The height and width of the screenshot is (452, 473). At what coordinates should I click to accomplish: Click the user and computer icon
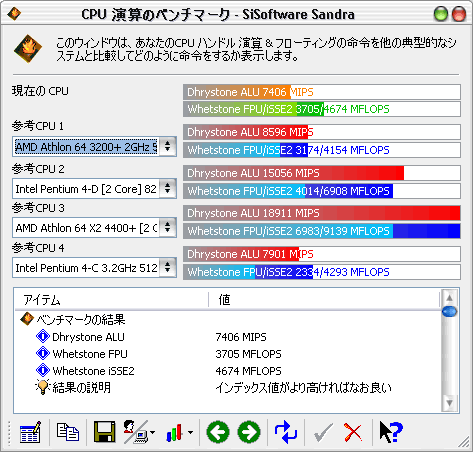tap(136, 432)
